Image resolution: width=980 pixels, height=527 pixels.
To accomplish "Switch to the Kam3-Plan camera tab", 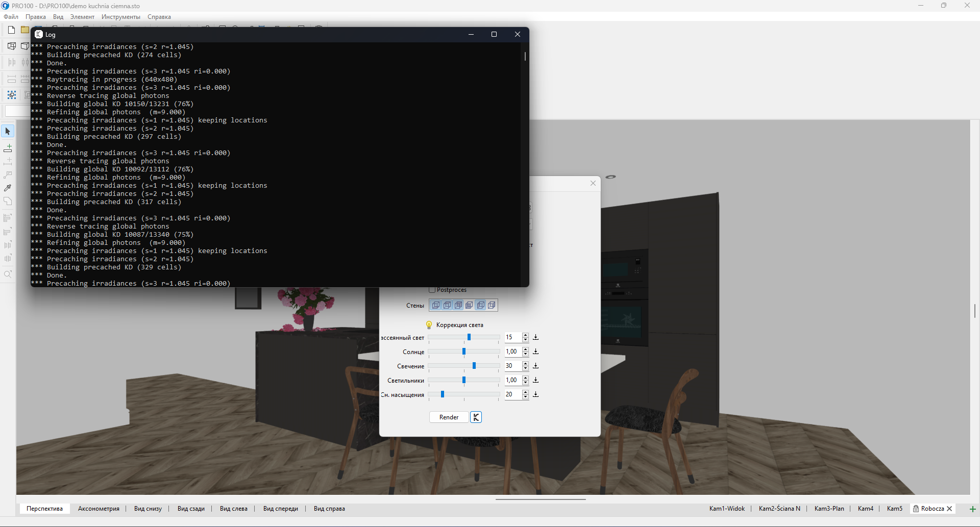I will click(x=829, y=509).
